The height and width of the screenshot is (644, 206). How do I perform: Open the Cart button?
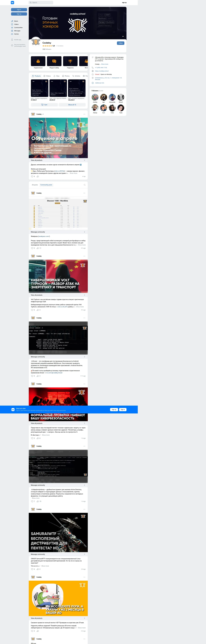(44, 105)
